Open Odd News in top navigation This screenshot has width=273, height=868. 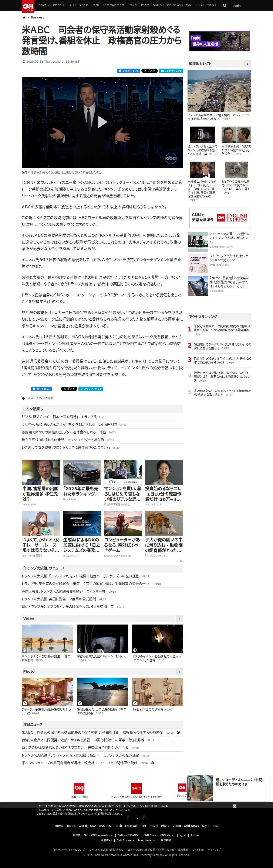tap(173, 5)
